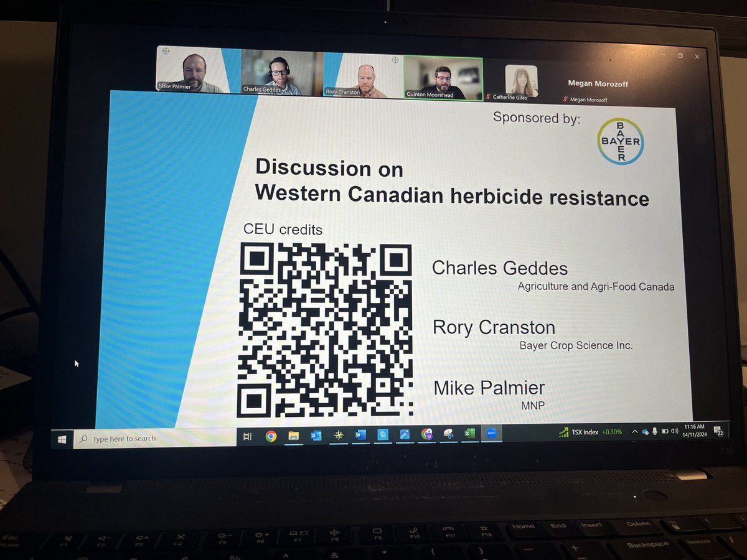Image resolution: width=747 pixels, height=560 pixels.
Task: Open File Explorer from the taskbar
Action: pos(293,436)
